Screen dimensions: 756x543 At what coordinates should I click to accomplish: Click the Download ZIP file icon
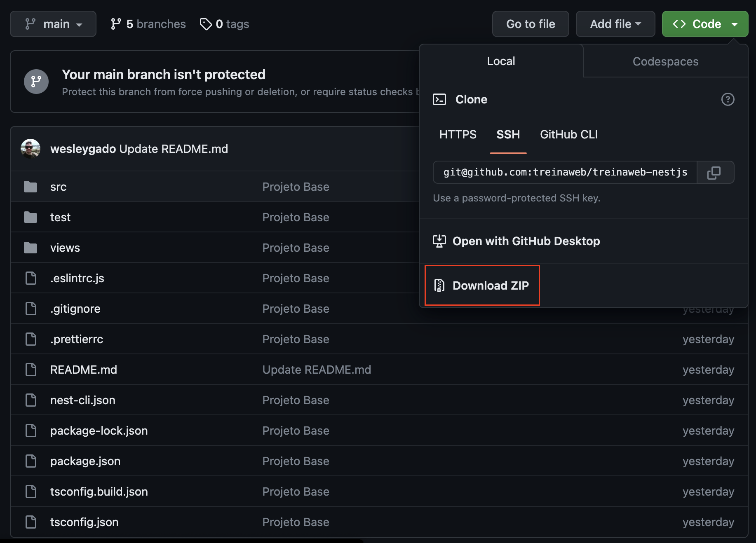[x=439, y=286]
